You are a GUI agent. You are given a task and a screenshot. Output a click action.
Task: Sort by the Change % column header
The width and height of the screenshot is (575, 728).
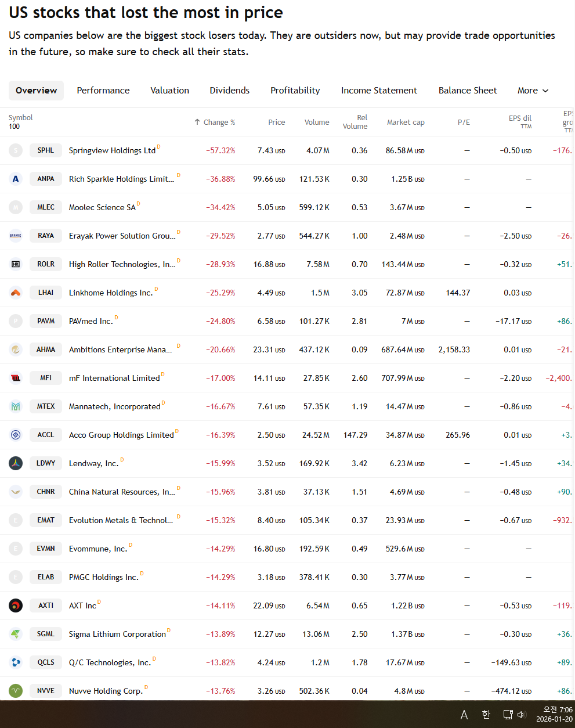[219, 122]
